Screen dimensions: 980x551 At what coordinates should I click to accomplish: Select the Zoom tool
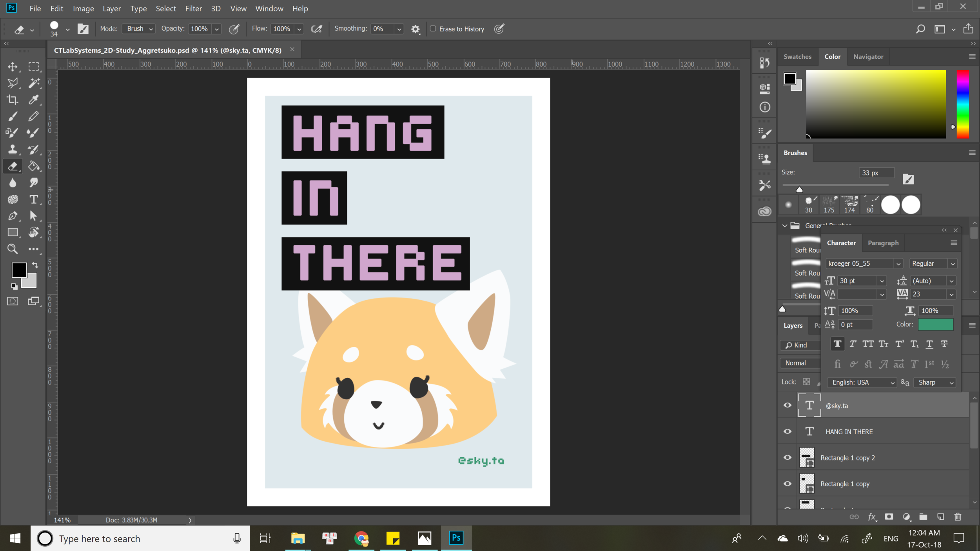pos(13,249)
